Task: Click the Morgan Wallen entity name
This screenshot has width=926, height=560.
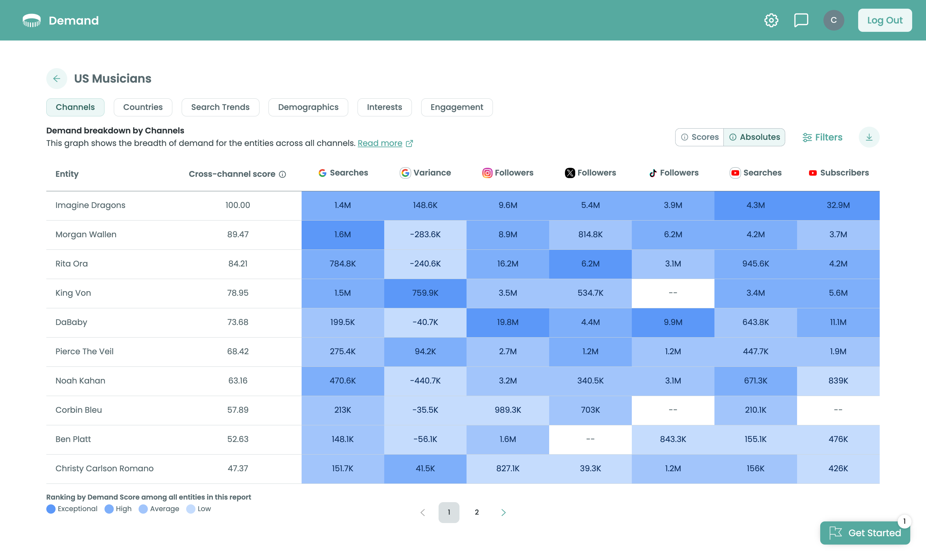Action: (86, 235)
